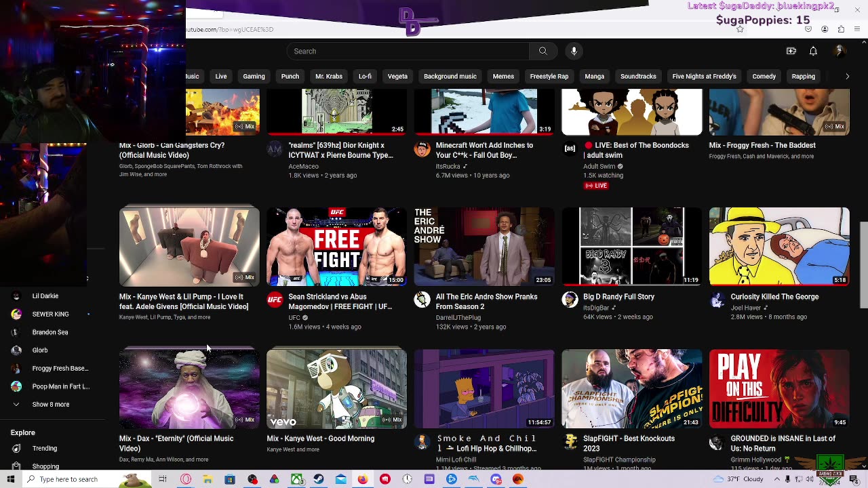This screenshot has height=488, width=868.
Task: Play GROUNDED Last of Us thumbnail
Action: [779, 388]
